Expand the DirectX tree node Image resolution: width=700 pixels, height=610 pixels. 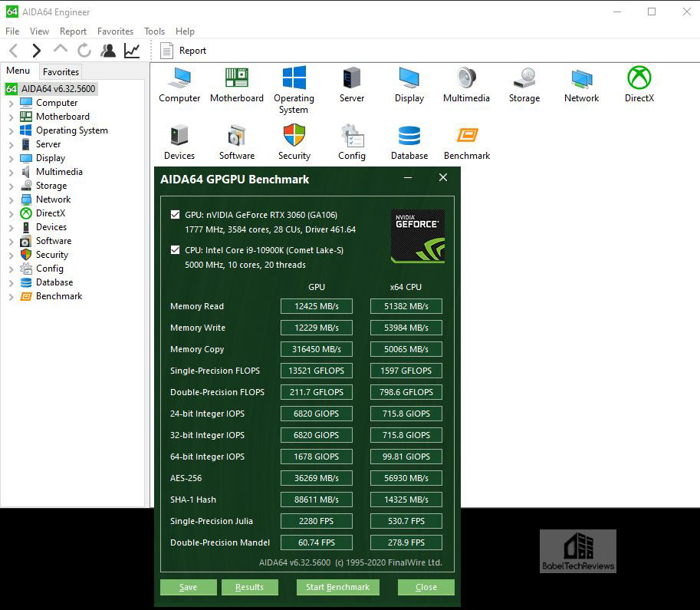point(12,215)
